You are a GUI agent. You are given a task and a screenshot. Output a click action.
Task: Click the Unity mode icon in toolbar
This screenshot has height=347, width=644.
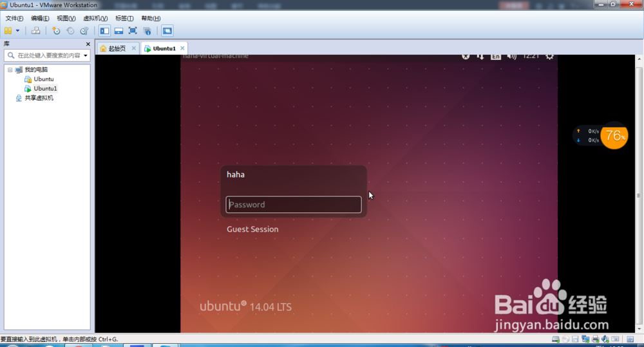[x=147, y=31]
